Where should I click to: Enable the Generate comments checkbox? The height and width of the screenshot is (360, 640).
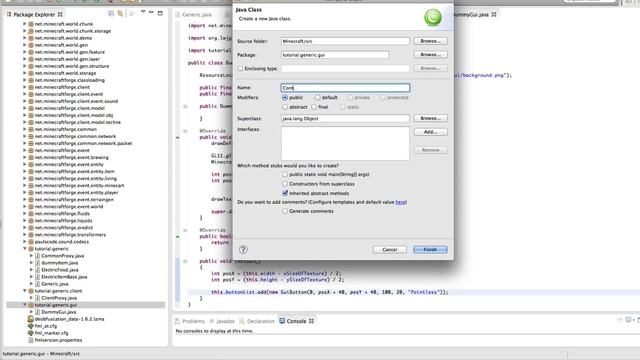(x=285, y=211)
